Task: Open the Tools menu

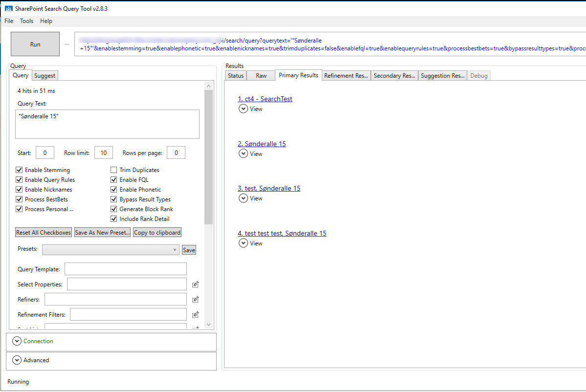Action: [x=26, y=21]
